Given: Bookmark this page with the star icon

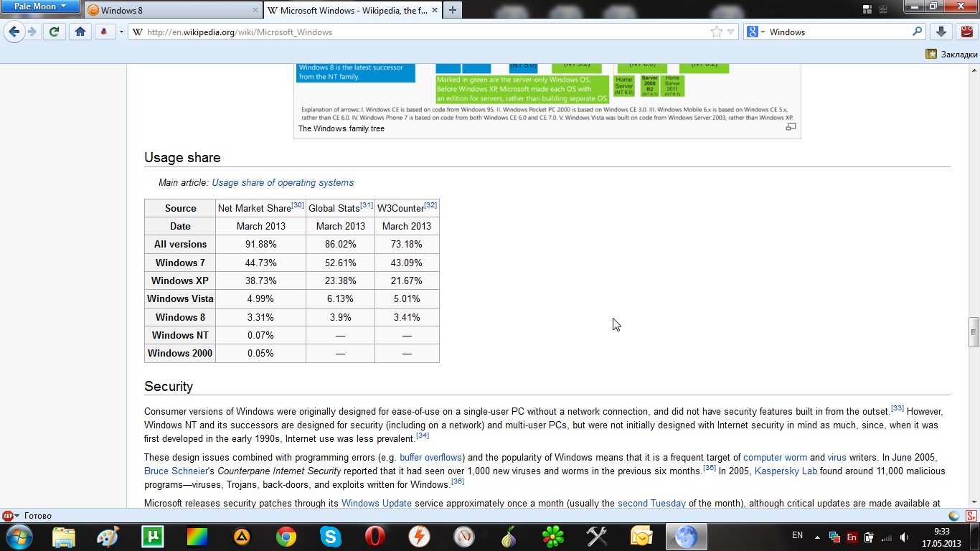Looking at the screenshot, I should [716, 32].
